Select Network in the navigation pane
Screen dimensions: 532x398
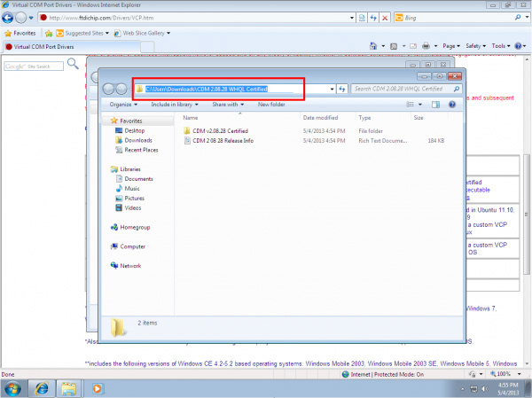tap(130, 266)
